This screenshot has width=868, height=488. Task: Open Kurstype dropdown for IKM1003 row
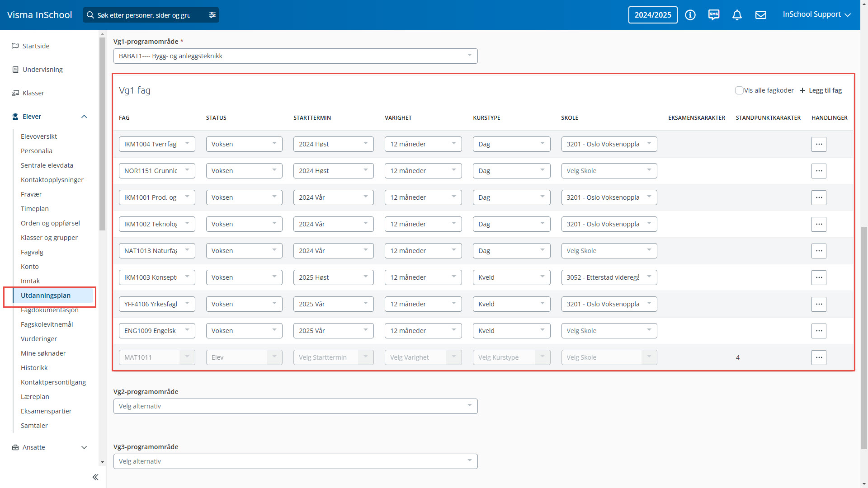(x=511, y=277)
